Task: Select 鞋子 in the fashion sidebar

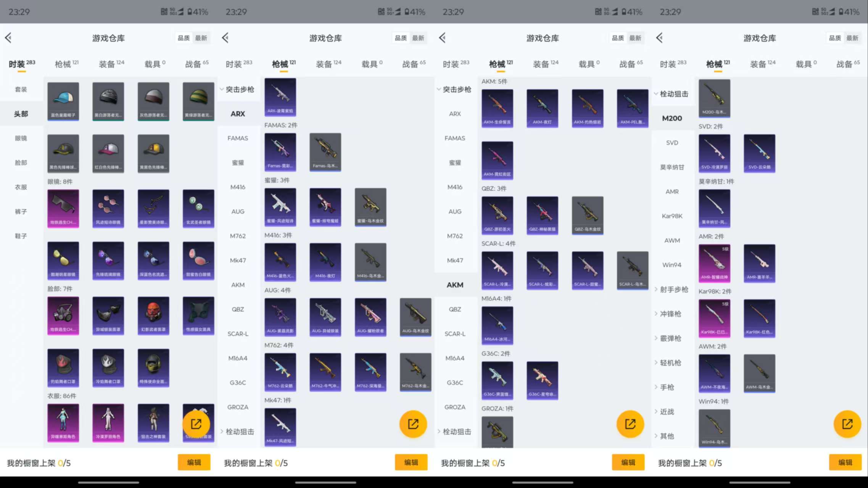Action: click(21, 236)
